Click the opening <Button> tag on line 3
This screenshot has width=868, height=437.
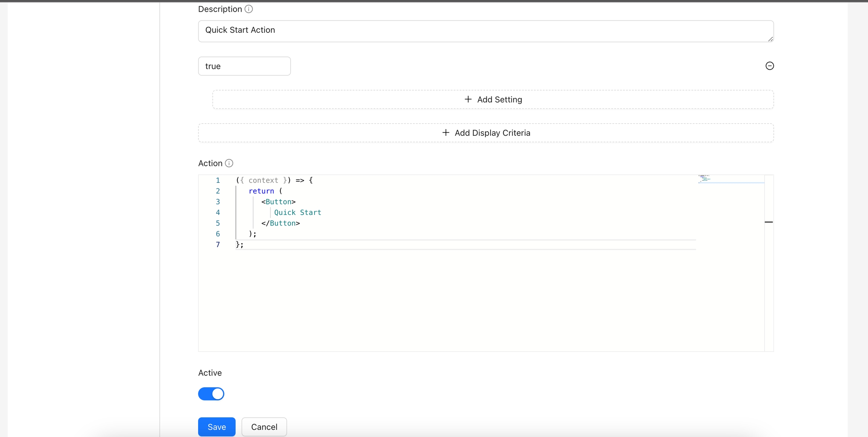coord(278,202)
